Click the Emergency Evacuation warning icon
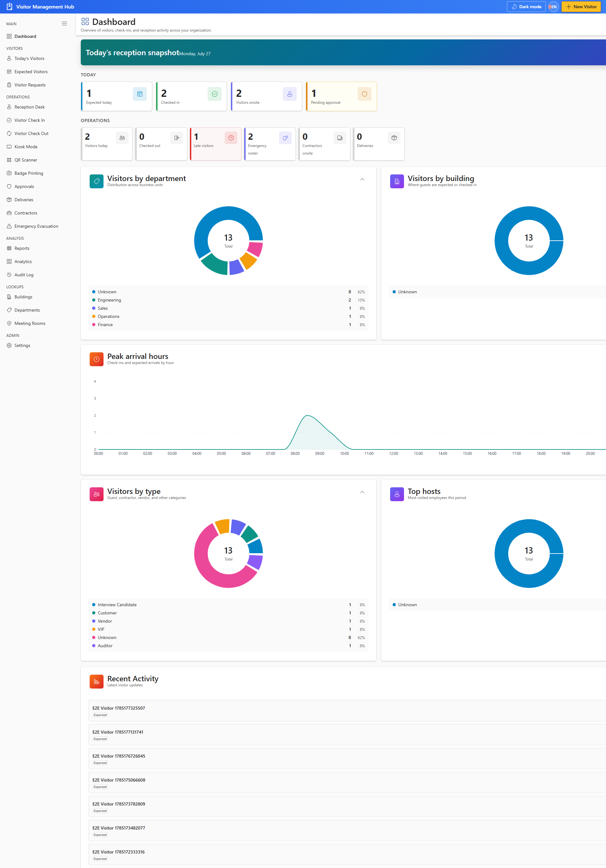Image resolution: width=606 pixels, height=868 pixels. click(x=9, y=226)
